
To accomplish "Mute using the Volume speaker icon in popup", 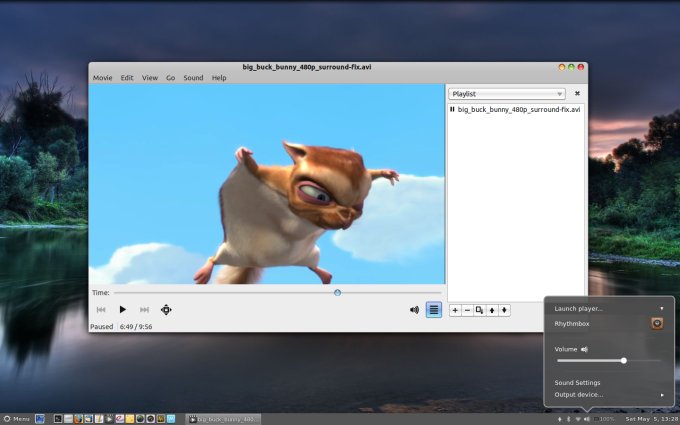I will (x=584, y=349).
